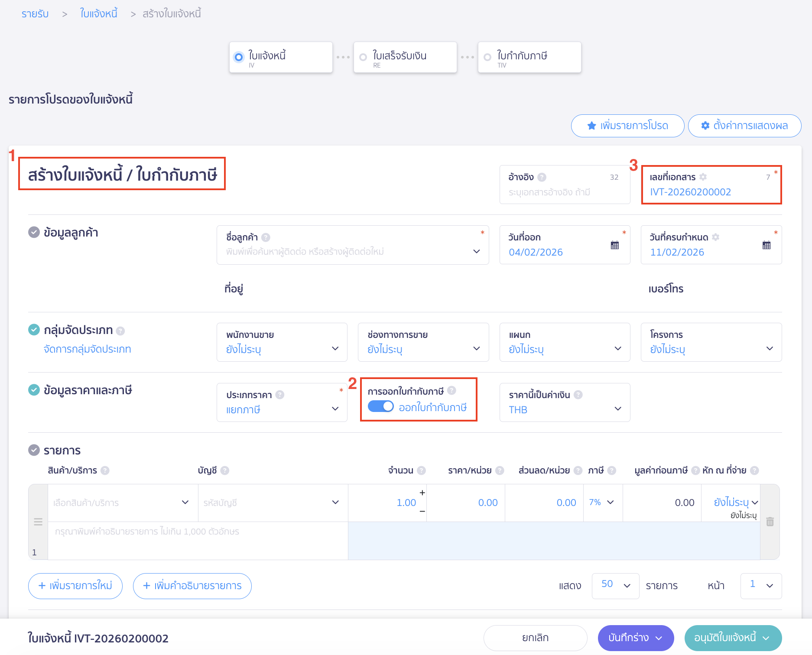Expand the ราคานี้เป็นค่าเงิน THB dropdown
Screen dimensions: 812x655
point(564,403)
